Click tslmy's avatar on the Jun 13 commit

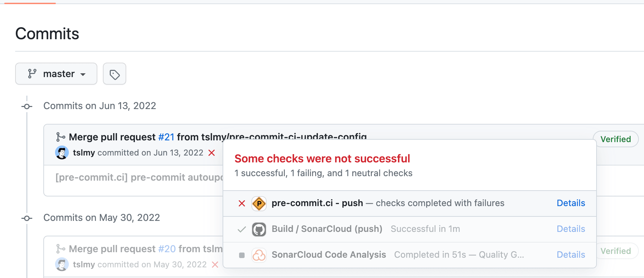pyautogui.click(x=62, y=152)
